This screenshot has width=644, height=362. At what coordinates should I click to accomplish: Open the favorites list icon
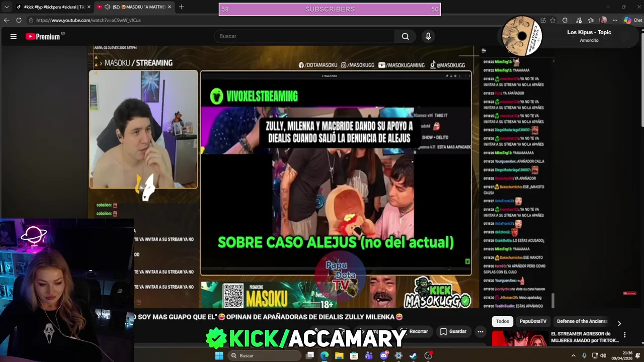(x=591, y=20)
